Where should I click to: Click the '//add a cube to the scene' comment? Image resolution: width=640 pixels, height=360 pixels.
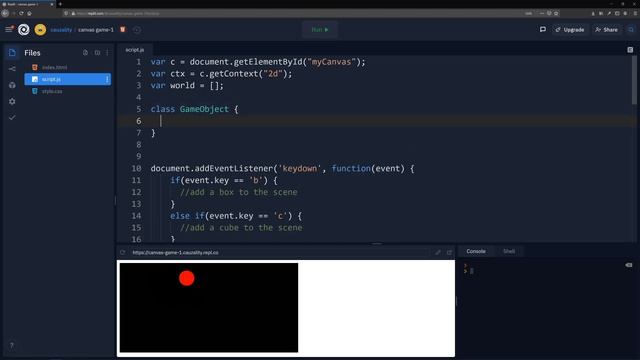click(x=241, y=227)
